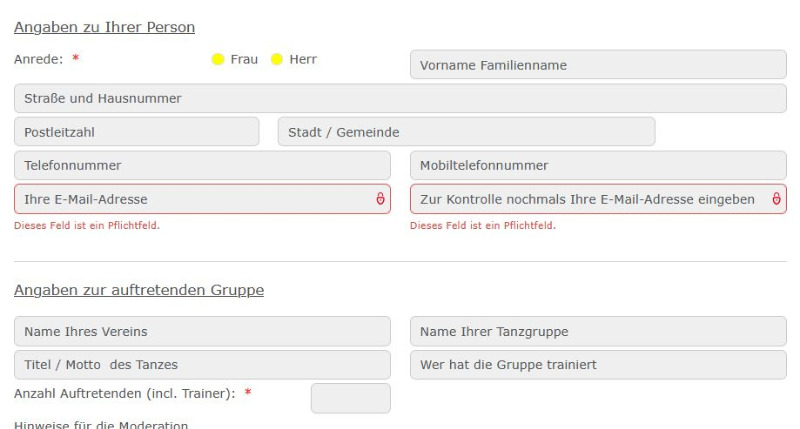Click the Angaben zu Ihrer Person heading

coord(104,27)
